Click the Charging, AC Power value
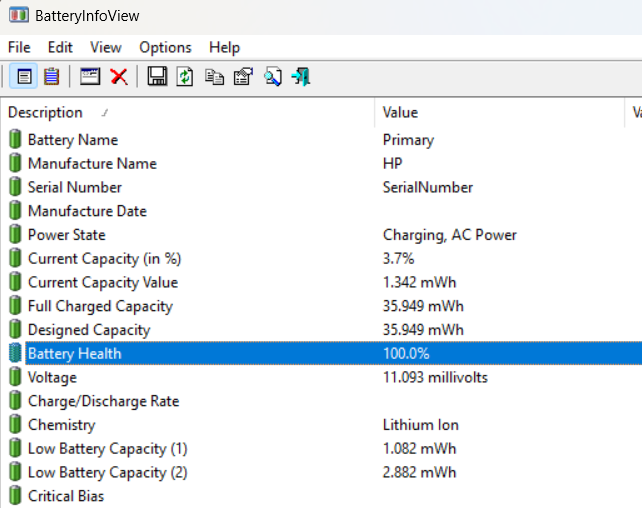 click(x=450, y=235)
